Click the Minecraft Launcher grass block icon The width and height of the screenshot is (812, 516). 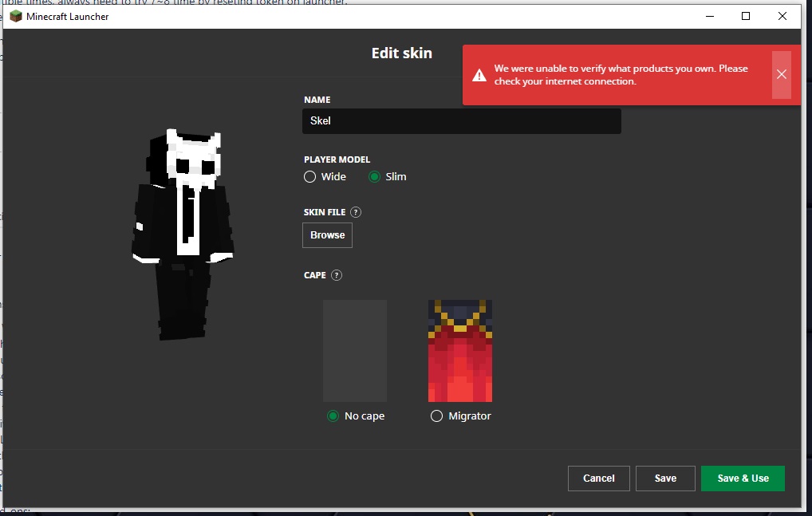point(16,16)
